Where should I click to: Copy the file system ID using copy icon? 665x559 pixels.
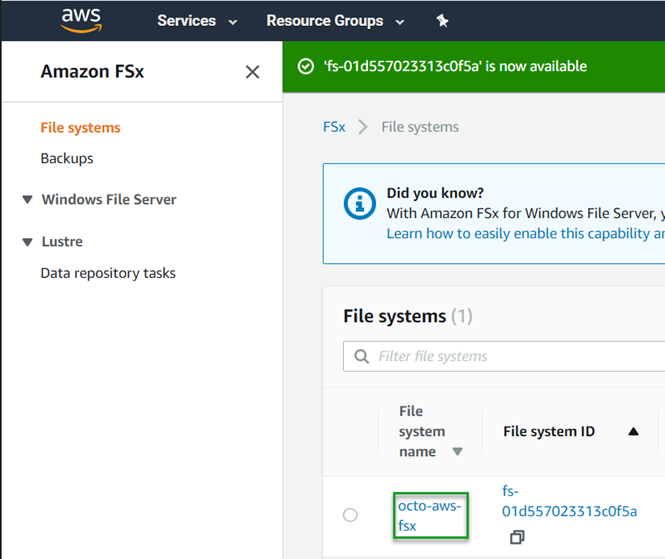click(517, 537)
